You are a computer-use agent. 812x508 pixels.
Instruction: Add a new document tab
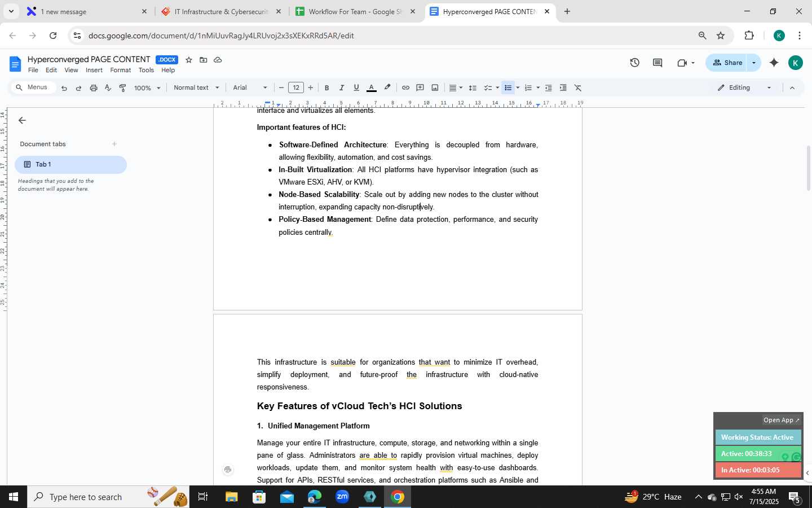(114, 144)
